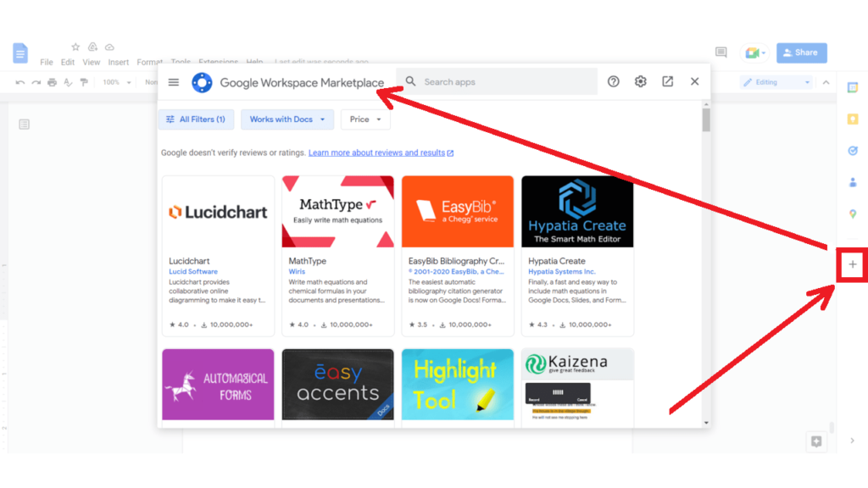
Task: Open the Marketplace hamburger menu
Action: point(173,82)
